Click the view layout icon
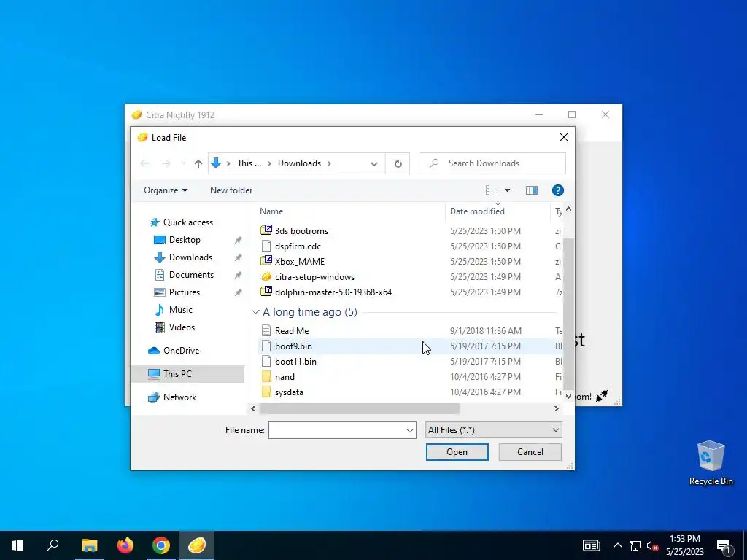The width and height of the screenshot is (747, 560). pos(492,190)
